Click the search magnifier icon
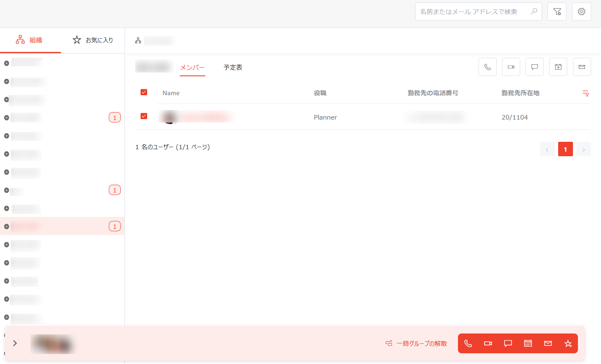The image size is (601, 364). click(x=534, y=12)
